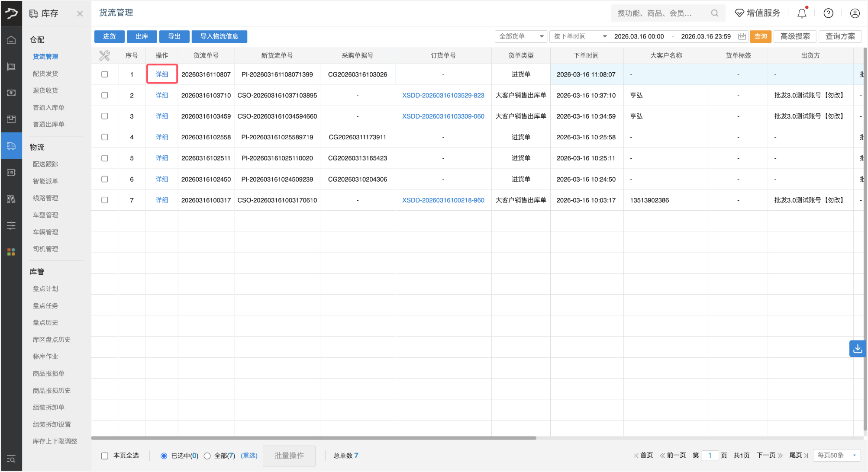Screen dimensions: 868x472
Task: Check the checkbox for row 2
Action: click(105, 95)
